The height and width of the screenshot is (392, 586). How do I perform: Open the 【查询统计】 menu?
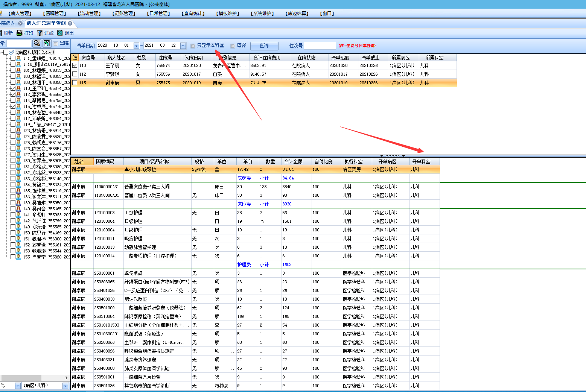tap(193, 14)
